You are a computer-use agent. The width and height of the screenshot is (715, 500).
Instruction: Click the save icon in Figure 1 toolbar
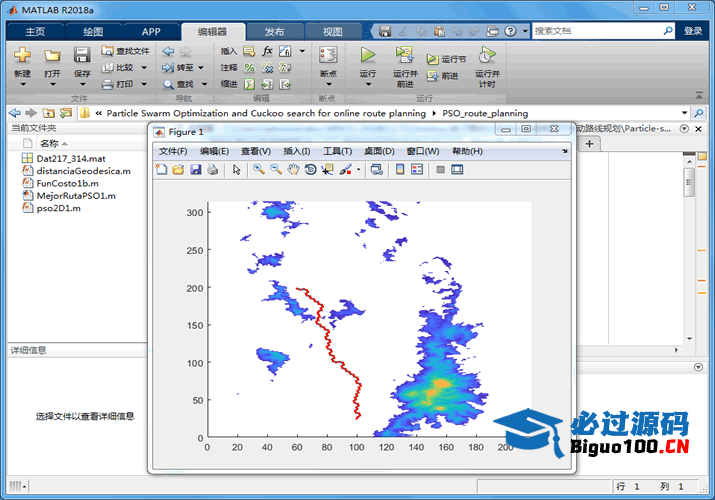(196, 170)
